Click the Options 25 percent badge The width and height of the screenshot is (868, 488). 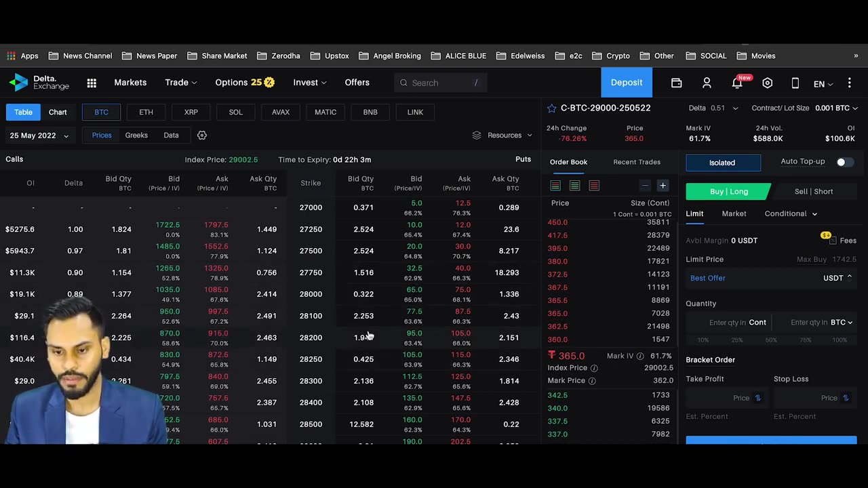point(263,82)
